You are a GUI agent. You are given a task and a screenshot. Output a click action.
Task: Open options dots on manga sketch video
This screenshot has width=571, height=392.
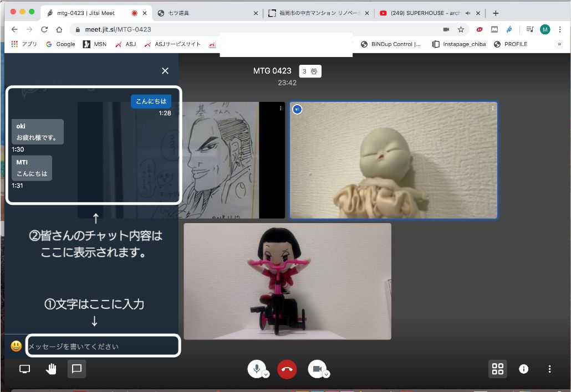click(x=281, y=108)
